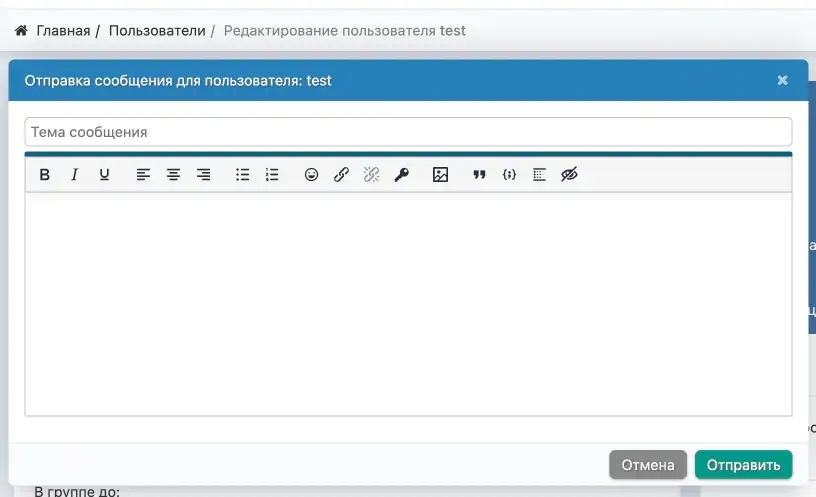Insert hidden text with crossed-eye icon
The image size is (816, 497).
click(x=569, y=174)
